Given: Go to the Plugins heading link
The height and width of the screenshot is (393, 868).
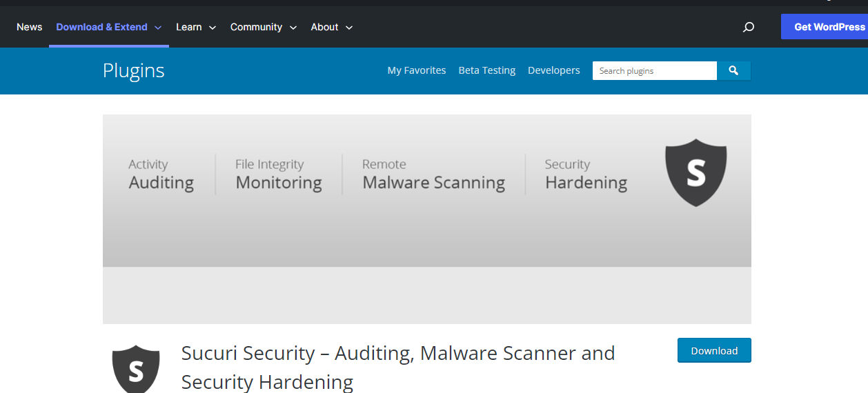Looking at the screenshot, I should point(134,70).
